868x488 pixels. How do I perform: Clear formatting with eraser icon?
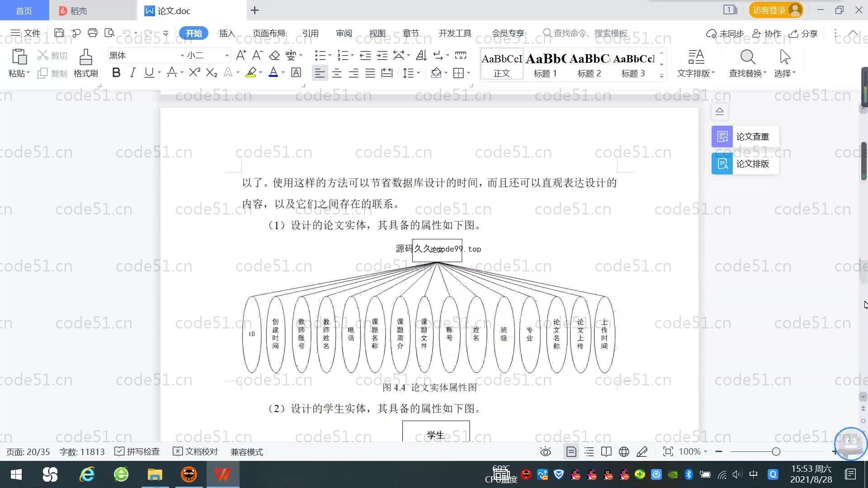[x=274, y=56]
